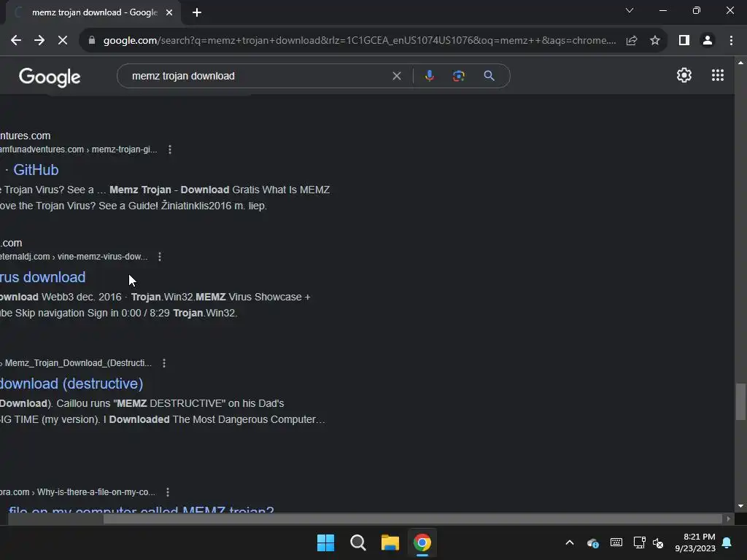Open the touch keyboard tray icon
The width and height of the screenshot is (747, 560).
pyautogui.click(x=616, y=542)
